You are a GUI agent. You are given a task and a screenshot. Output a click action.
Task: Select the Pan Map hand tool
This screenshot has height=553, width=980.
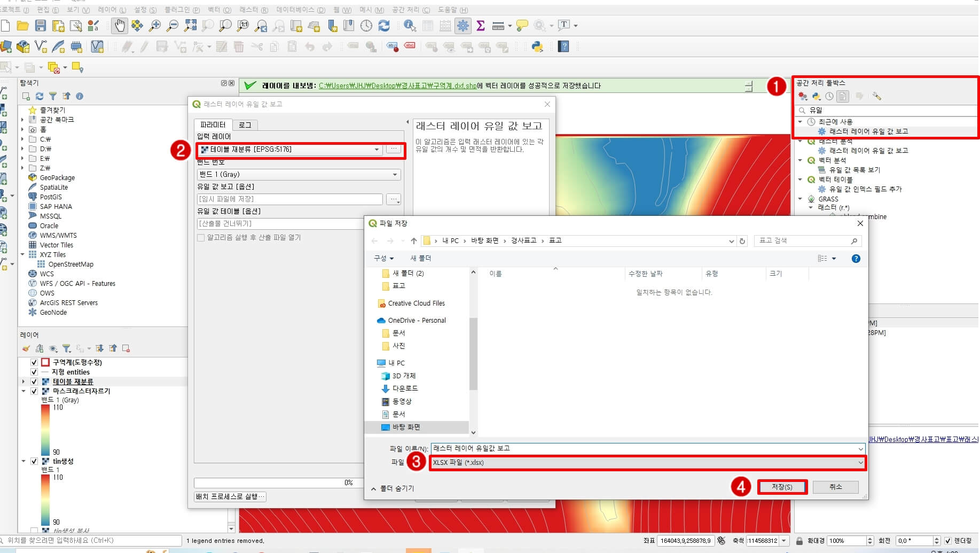coord(119,26)
